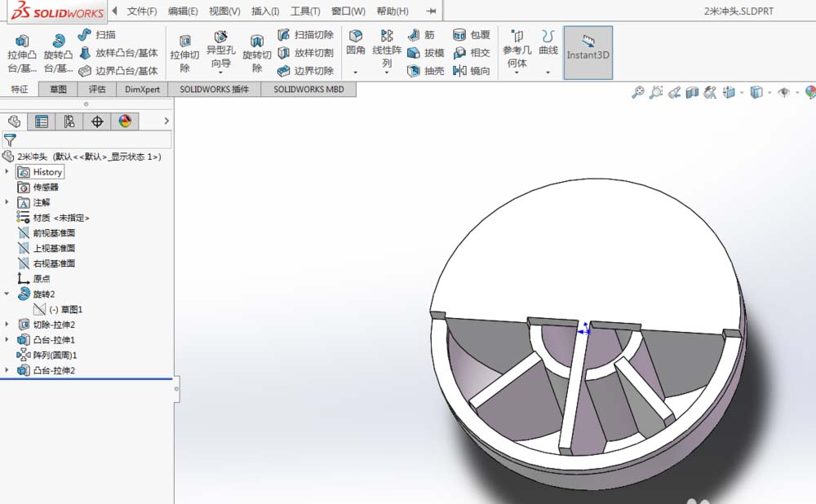Select the Revolved Cut (旋转切除) tool
The image size is (816, 504).
pos(257,54)
